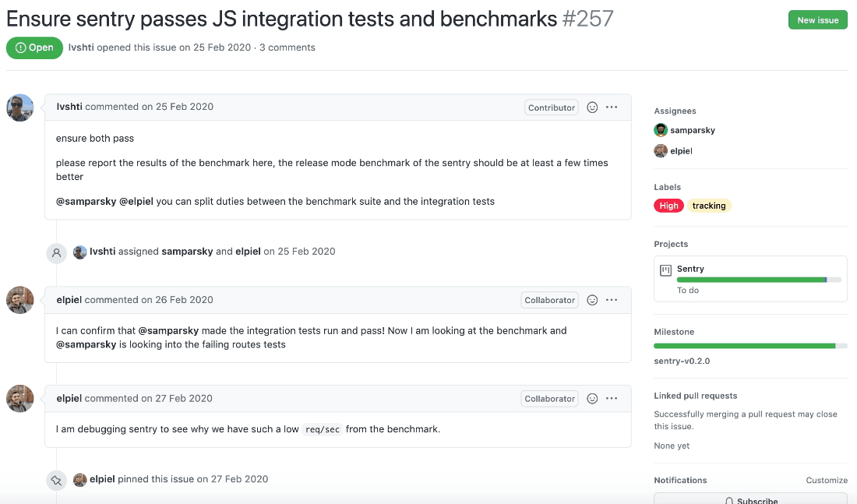Click the Projects sidebar heading
857x504 pixels.
(671, 244)
